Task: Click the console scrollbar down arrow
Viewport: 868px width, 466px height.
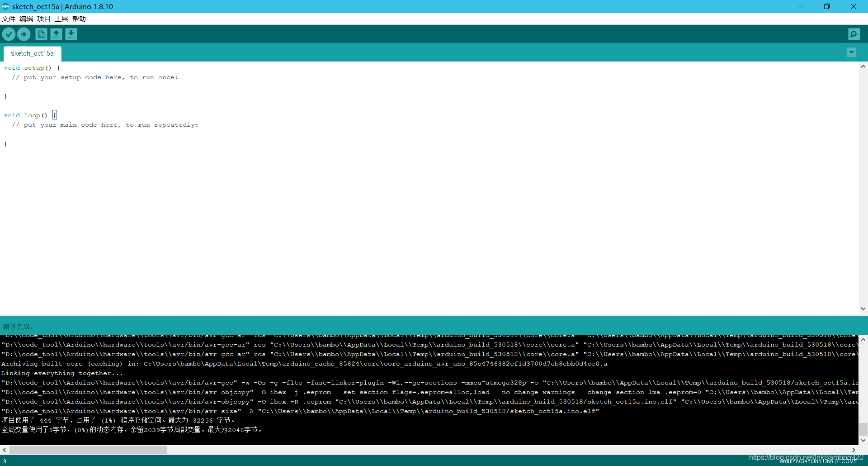Action: [863, 440]
